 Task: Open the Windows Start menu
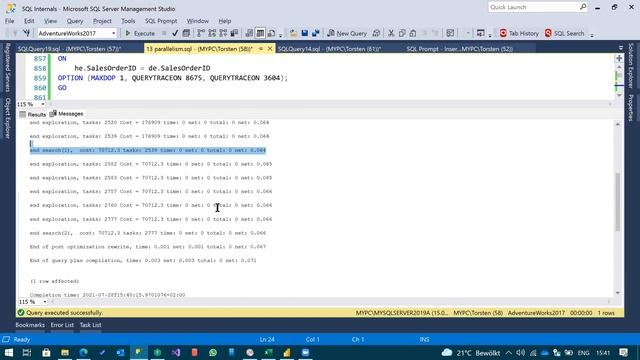click(9, 352)
